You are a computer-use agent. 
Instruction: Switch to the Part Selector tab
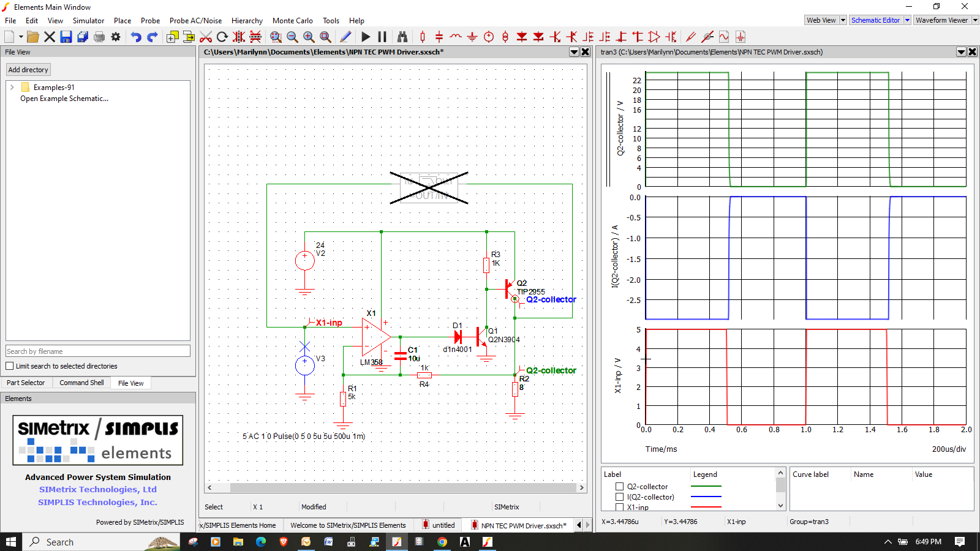(26, 383)
